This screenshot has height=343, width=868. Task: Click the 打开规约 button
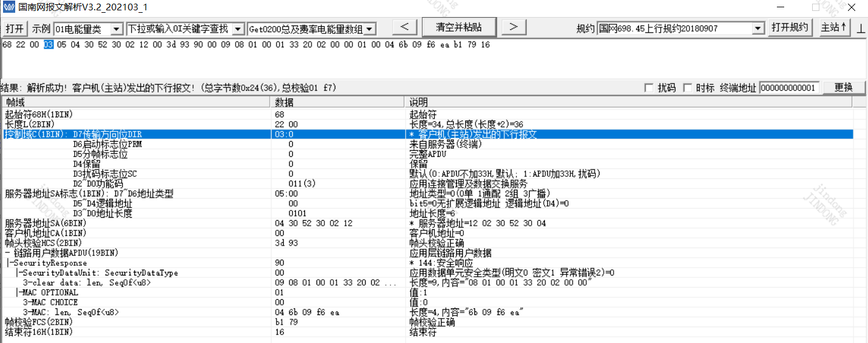click(790, 28)
